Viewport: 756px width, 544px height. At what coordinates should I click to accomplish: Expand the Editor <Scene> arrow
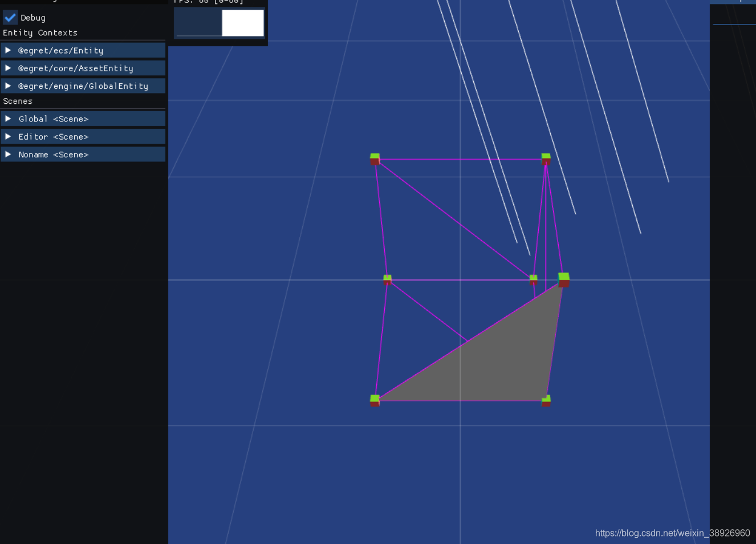8,136
